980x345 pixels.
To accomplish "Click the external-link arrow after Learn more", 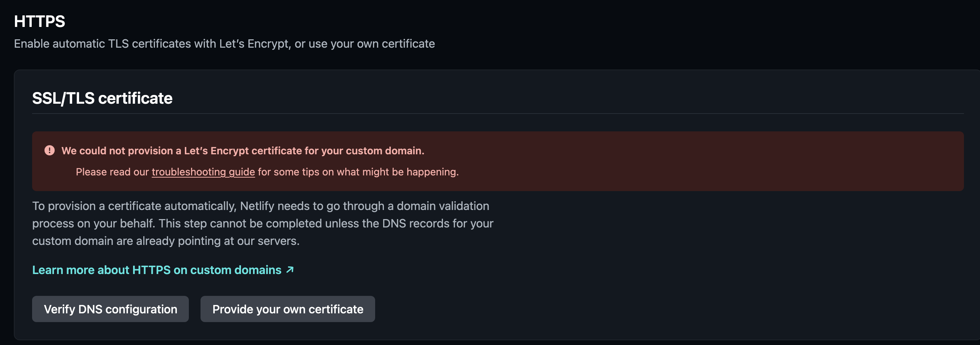I will [x=290, y=270].
